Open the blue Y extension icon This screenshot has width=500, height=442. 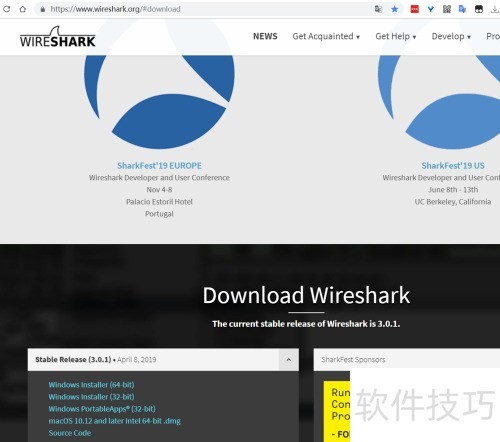pyautogui.click(x=431, y=9)
